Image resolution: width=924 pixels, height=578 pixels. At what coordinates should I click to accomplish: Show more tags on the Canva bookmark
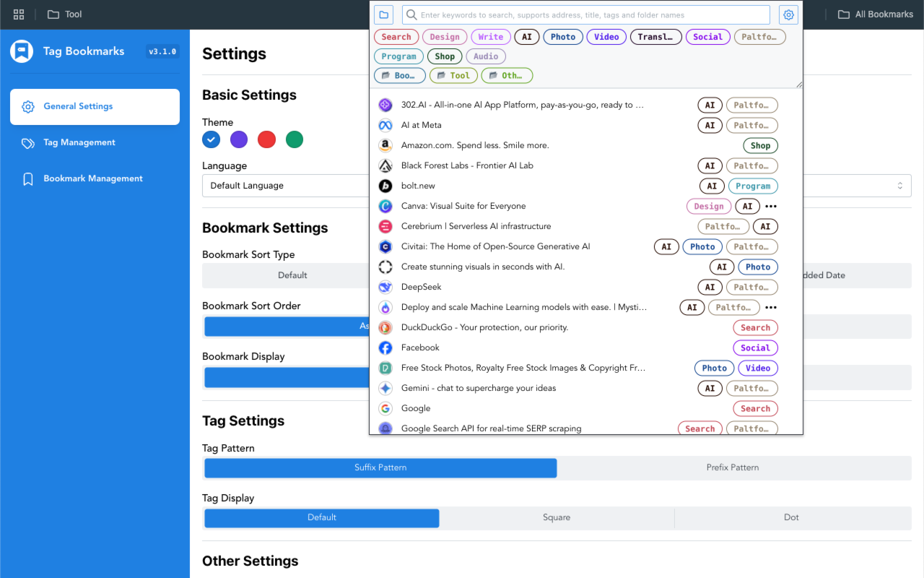point(771,206)
